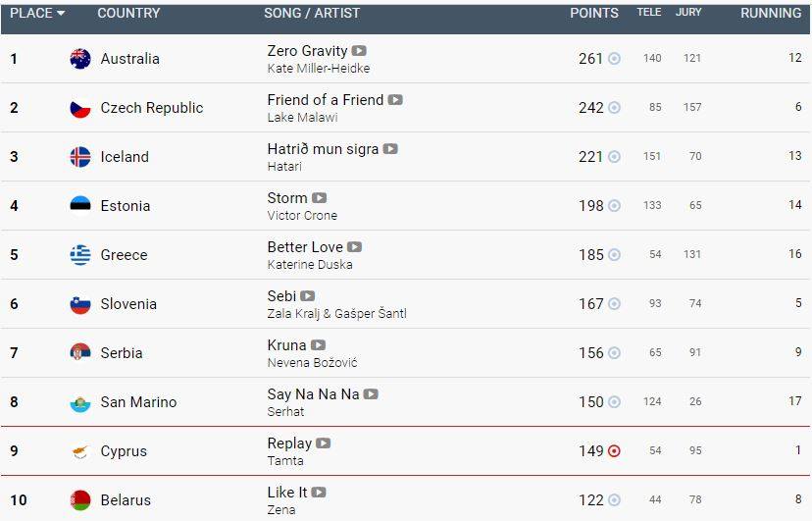Sort by the COUNTRY column header
This screenshot has width=812, height=521.
[128, 13]
